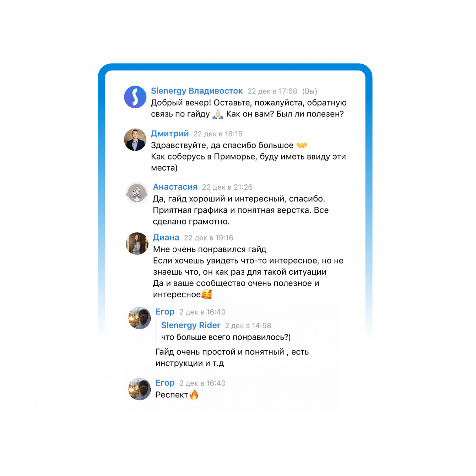
Task: Click Егор's name above the quoted reply
Action: [165, 312]
